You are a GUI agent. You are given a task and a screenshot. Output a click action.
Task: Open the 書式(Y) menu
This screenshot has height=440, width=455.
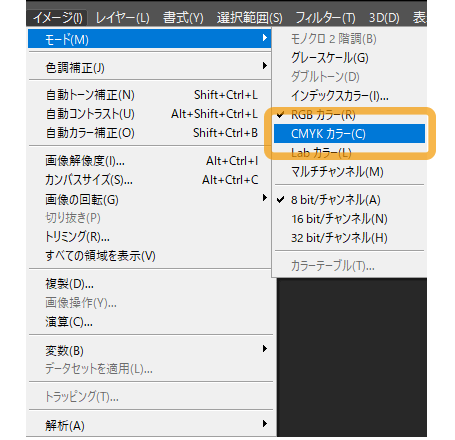183,18
